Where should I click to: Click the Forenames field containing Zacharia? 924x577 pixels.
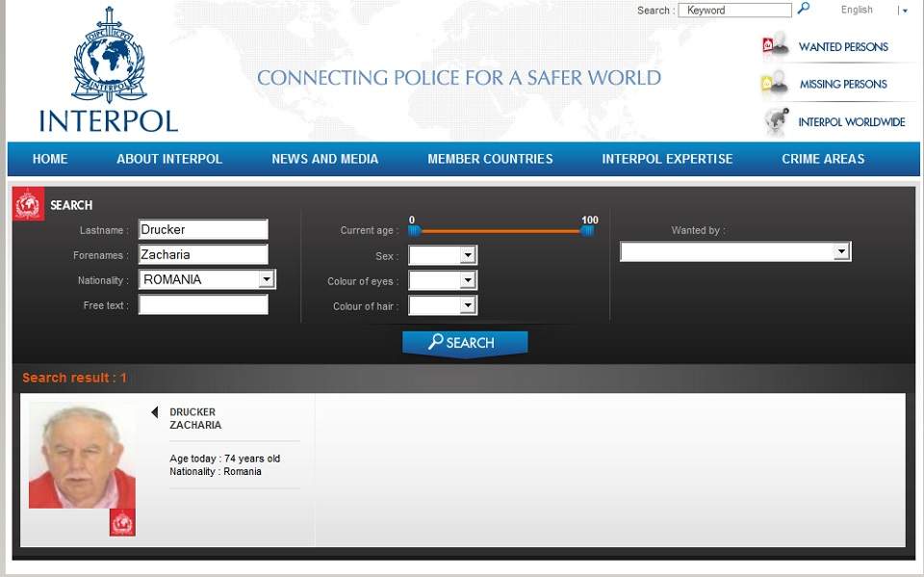tap(203, 254)
